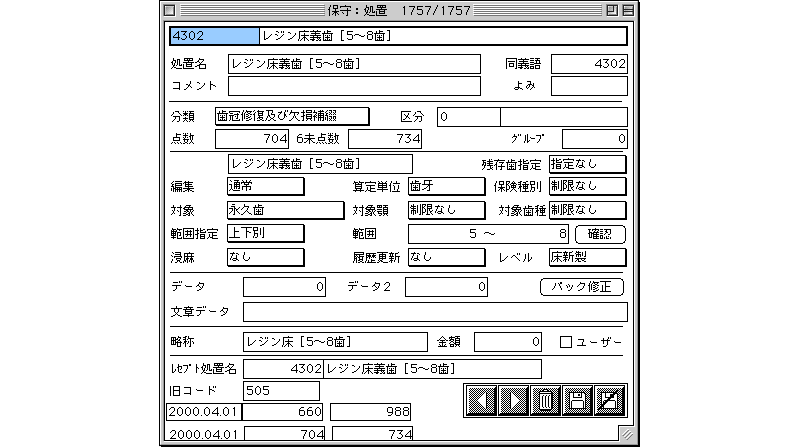The width and height of the screenshot is (800, 447).
Task: Click the window collapse box in title bar
Action: pyautogui.click(x=626, y=10)
